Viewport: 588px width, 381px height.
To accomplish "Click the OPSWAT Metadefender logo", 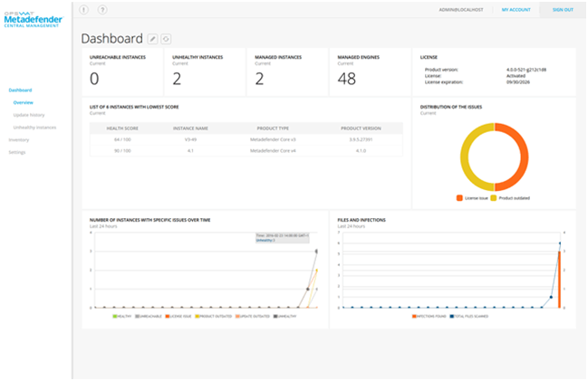I will pyautogui.click(x=34, y=20).
